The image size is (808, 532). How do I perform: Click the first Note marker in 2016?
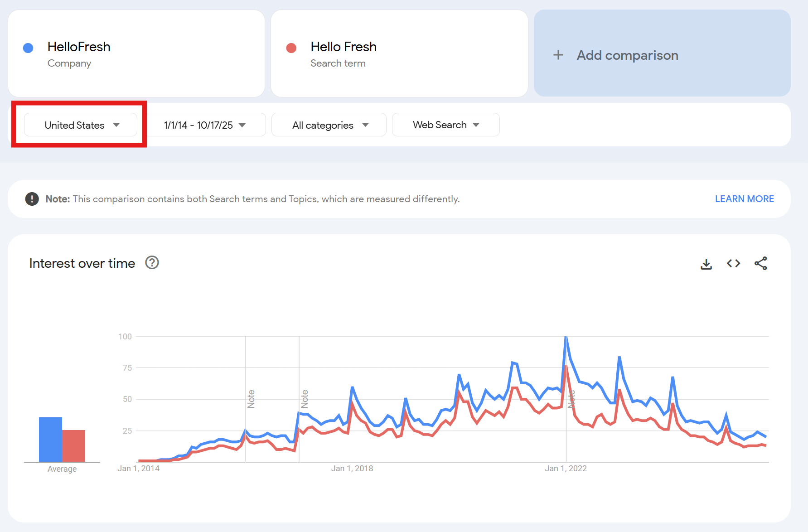251,399
